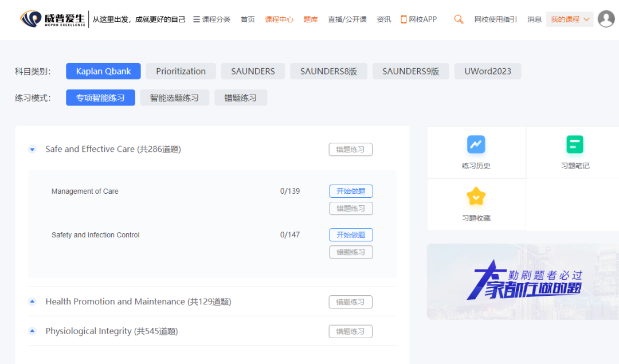Click the slogan 从这里出发，成就更好的自己
This screenshot has height=364, width=619.
[x=139, y=19]
